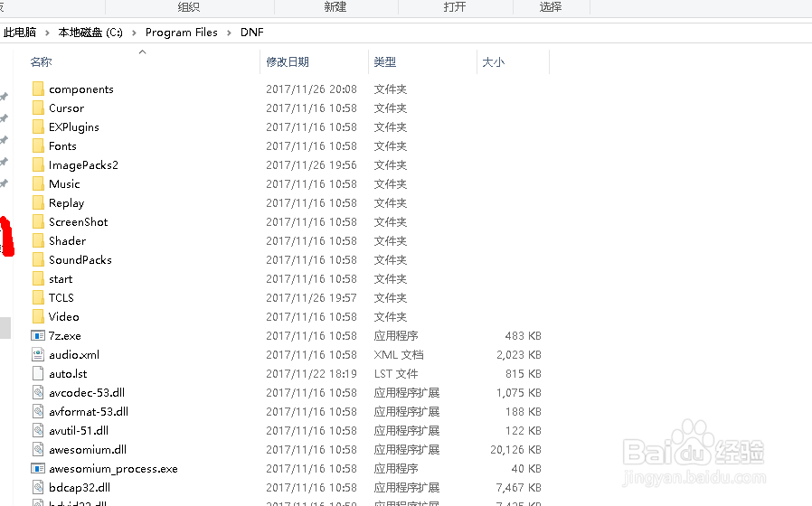Expand breadcrumb arrow after 本地磁盘 (C:)
Image resolution: width=812 pixels, height=506 pixels.
pos(134,33)
